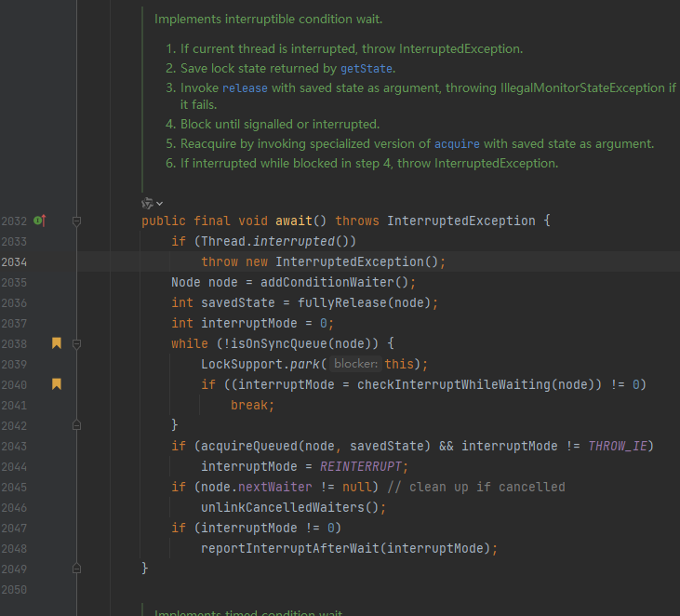Click 'Block until signalled or interrupted.' doc line
This screenshot has height=616, width=680.
(280, 125)
